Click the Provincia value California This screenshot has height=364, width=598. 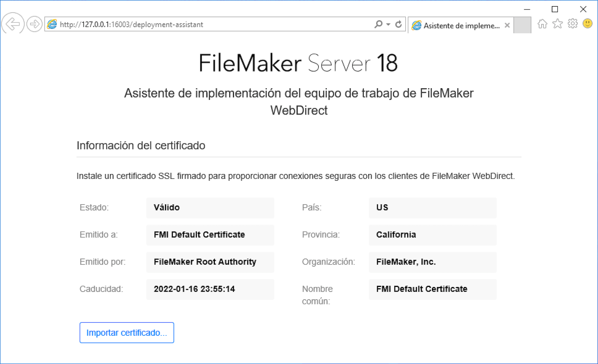[x=433, y=235]
